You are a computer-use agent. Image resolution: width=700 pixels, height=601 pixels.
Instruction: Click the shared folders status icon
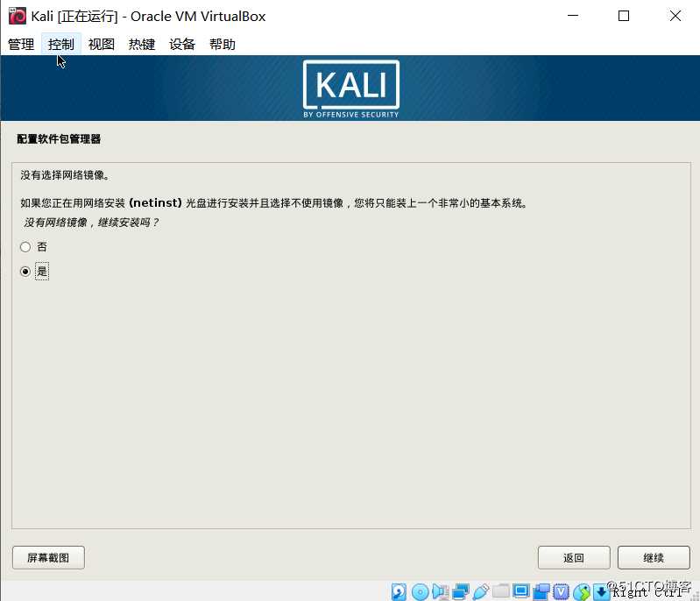point(500,590)
